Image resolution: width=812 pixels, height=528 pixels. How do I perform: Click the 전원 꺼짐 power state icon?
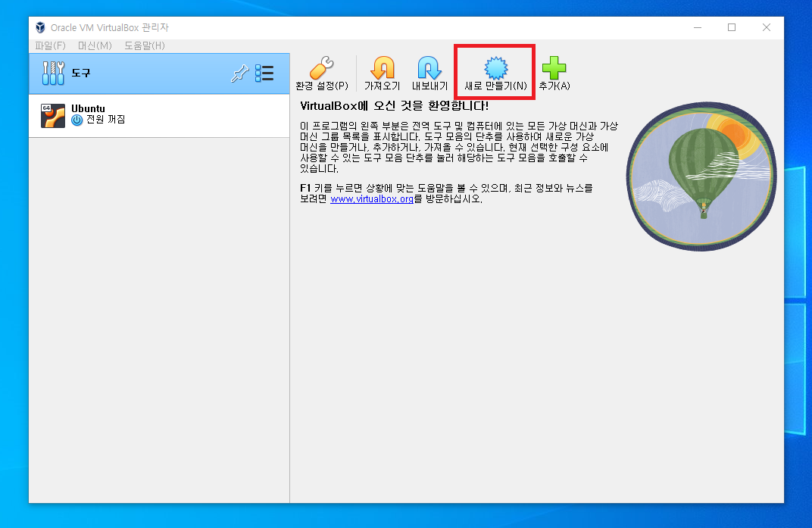pyautogui.click(x=77, y=120)
